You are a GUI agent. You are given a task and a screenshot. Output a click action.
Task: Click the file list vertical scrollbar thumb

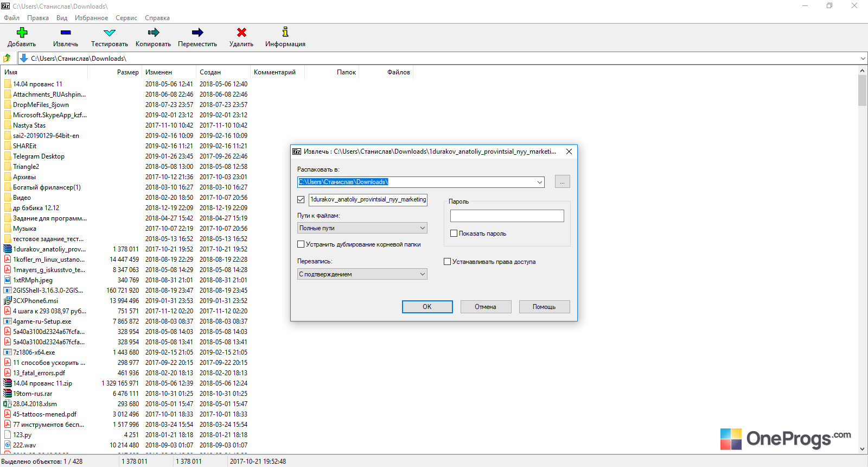(x=863, y=91)
